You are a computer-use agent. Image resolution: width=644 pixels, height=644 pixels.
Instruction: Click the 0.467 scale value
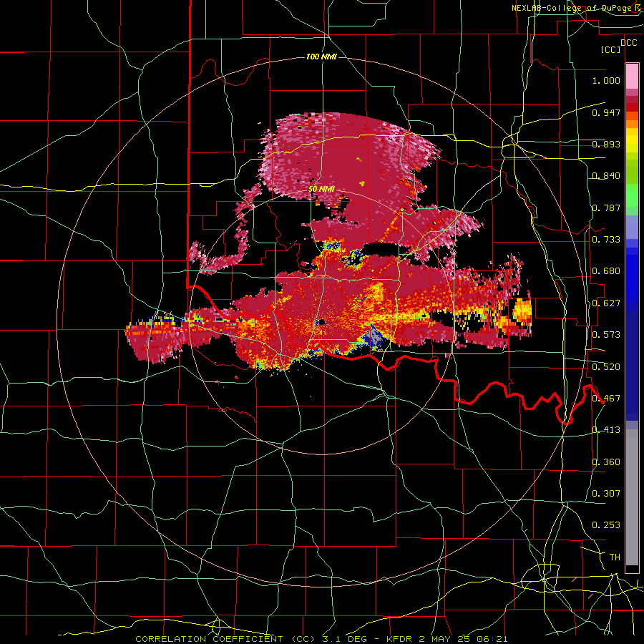606,399
